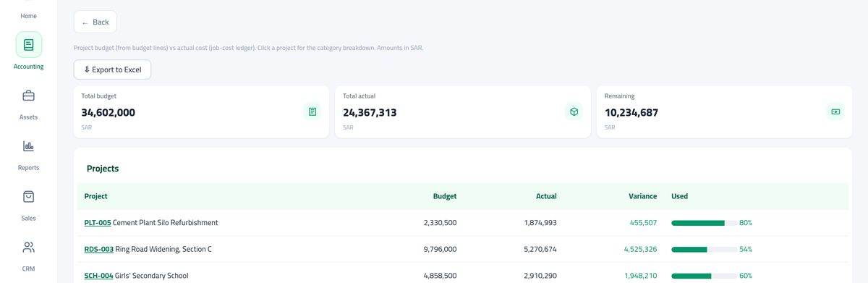The height and width of the screenshot is (283, 868).
Task: Click actual cell 2,910,290
Action: click(x=540, y=276)
